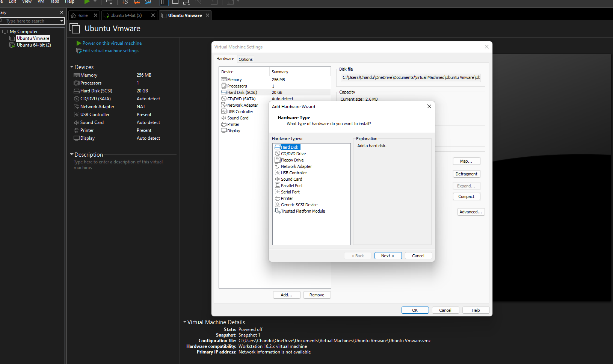Click OK in Virtual Machine Settings
613x364 pixels.
[415, 310]
